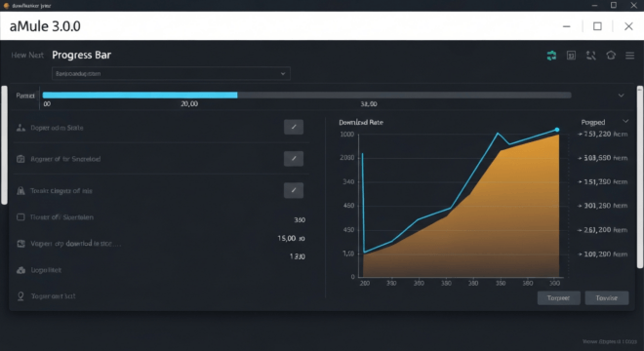Expand the 'Pogped' legend chevron

tap(625, 121)
